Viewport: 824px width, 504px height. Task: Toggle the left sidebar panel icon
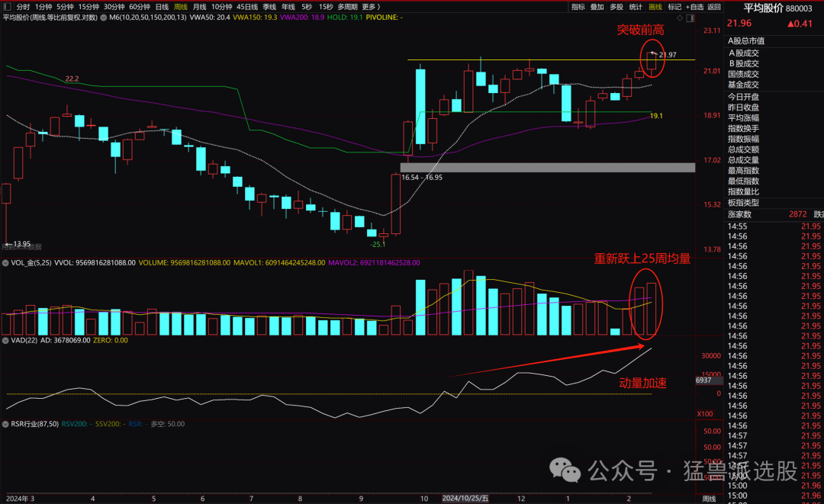pyautogui.click(x=7, y=7)
